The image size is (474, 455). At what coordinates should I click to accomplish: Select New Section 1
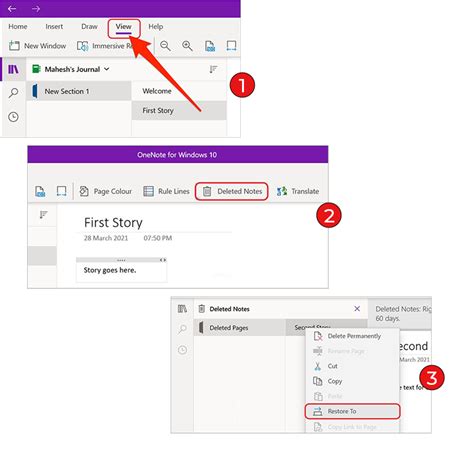point(79,91)
